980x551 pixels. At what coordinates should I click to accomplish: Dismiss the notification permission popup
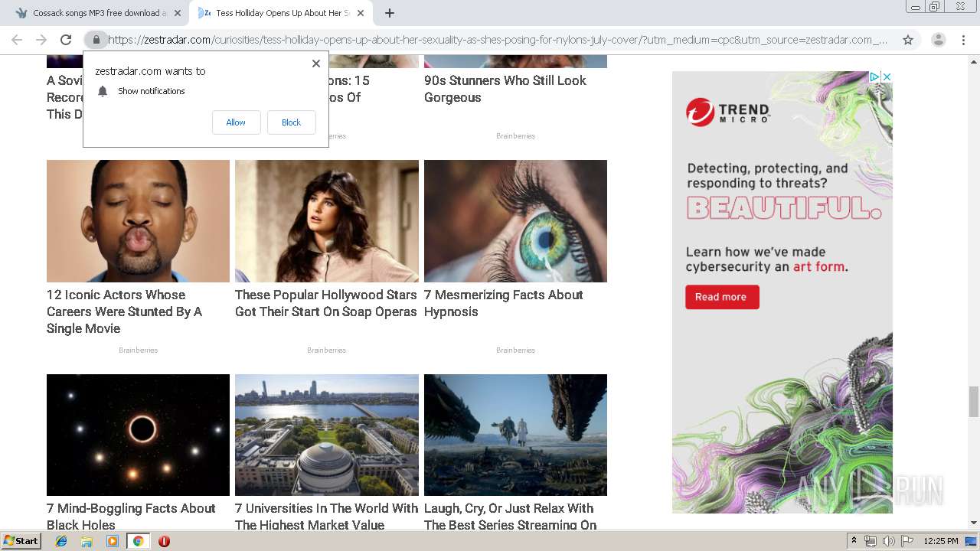316,64
